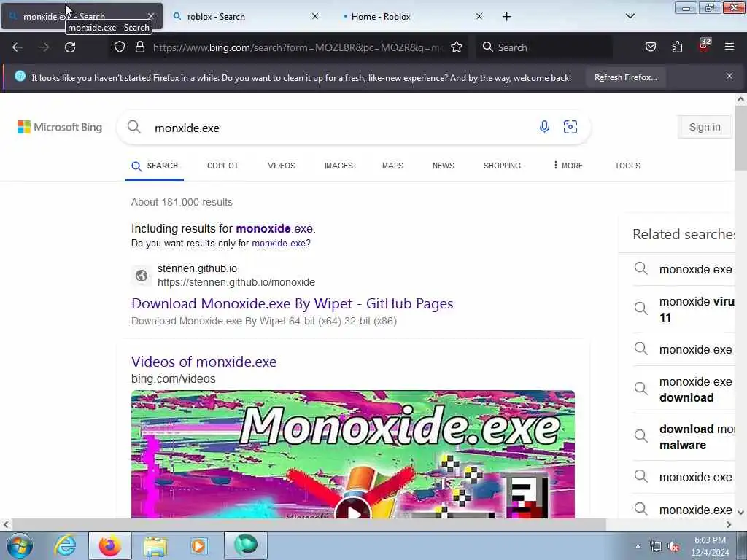Bookmark this page with the star icon
This screenshot has height=560, width=747.
[x=457, y=47]
